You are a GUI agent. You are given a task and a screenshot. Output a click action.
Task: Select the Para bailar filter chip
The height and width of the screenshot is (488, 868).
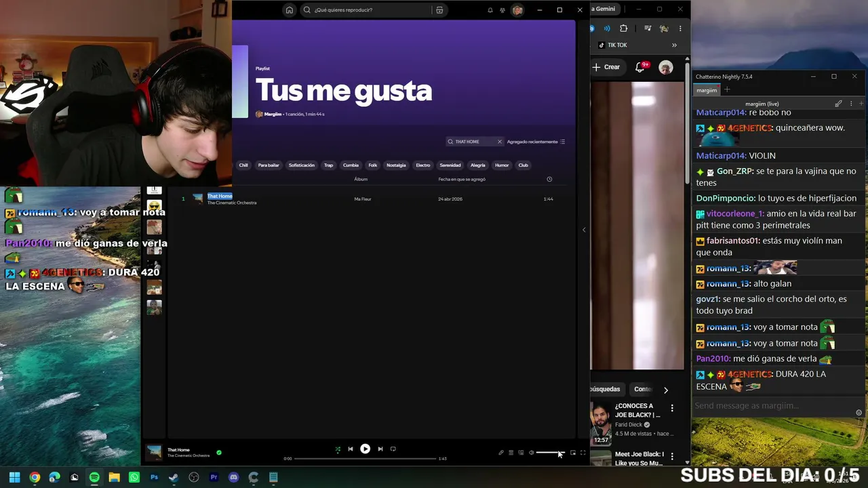(269, 165)
